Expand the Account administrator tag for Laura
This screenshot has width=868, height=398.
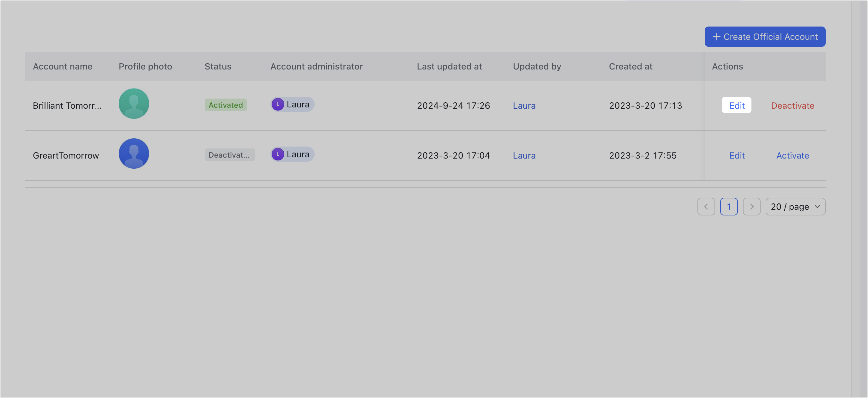292,104
